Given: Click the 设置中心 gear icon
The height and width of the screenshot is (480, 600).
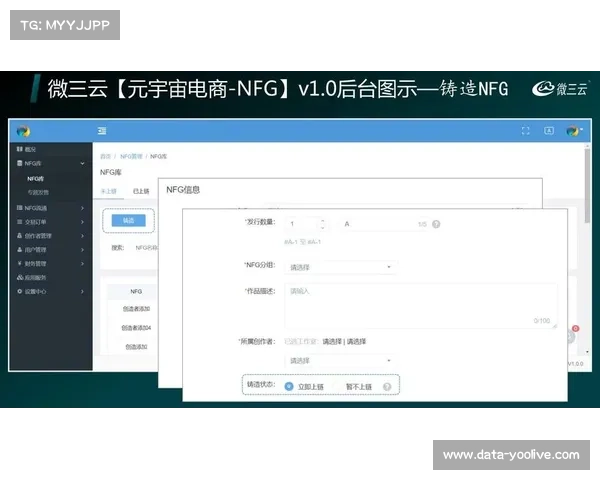Looking at the screenshot, I should [x=20, y=291].
